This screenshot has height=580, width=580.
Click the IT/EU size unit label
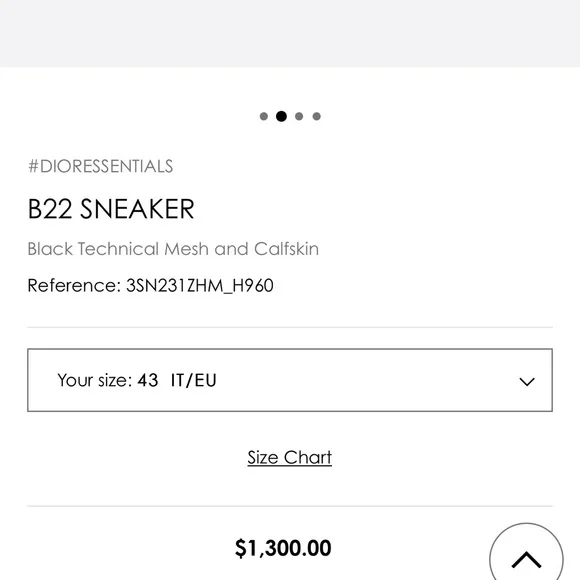(x=193, y=380)
